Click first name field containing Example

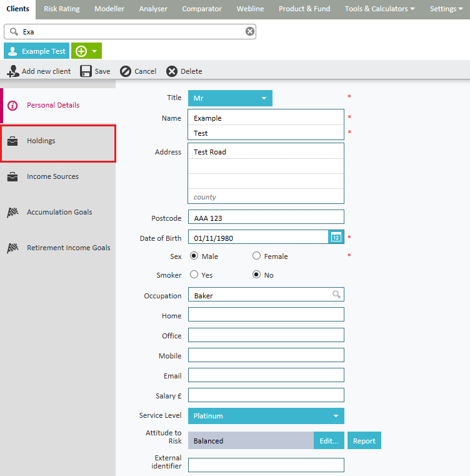click(x=266, y=117)
